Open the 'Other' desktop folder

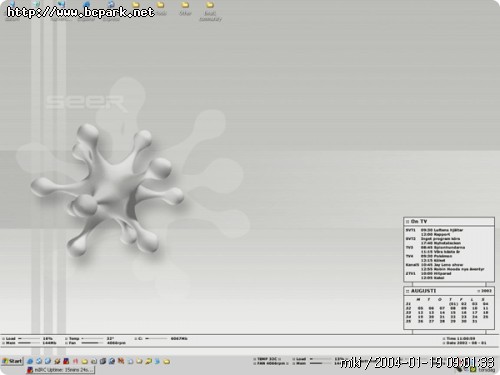coord(185,8)
